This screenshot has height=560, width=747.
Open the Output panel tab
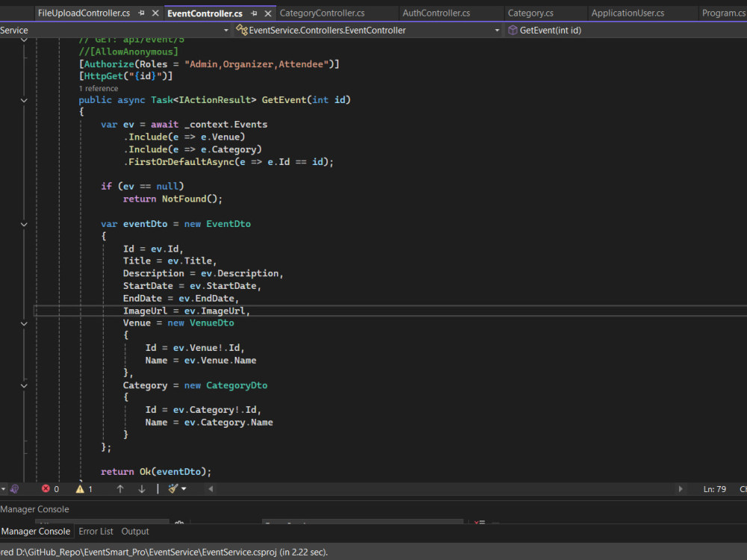[134, 532]
